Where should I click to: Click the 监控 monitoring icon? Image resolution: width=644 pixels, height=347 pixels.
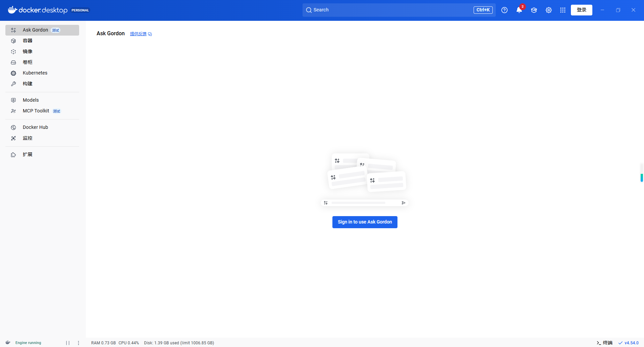pyautogui.click(x=13, y=138)
